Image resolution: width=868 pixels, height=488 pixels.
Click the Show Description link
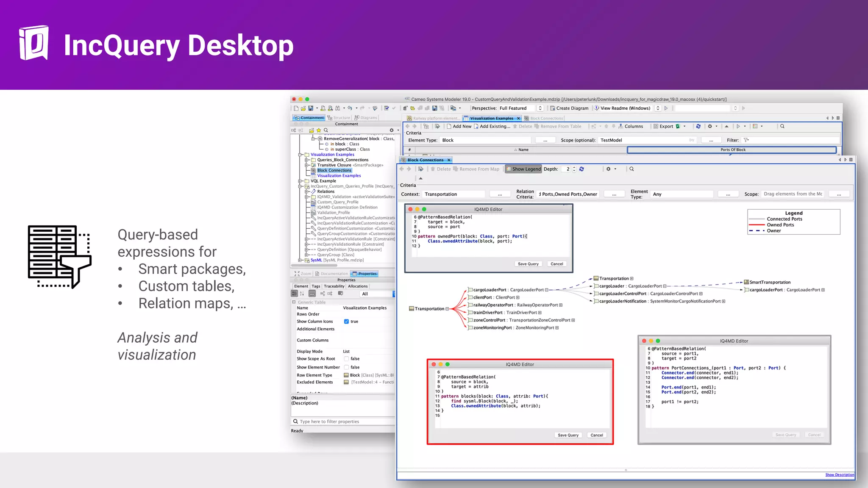[x=840, y=475]
